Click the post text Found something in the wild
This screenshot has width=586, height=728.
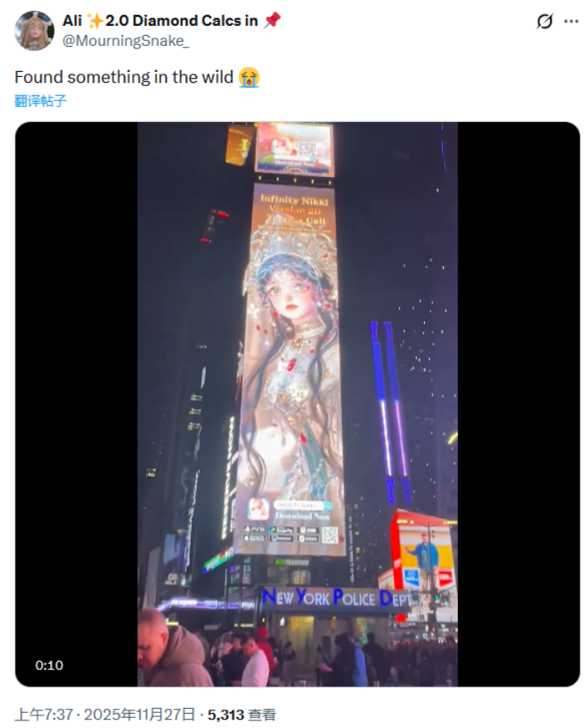124,77
